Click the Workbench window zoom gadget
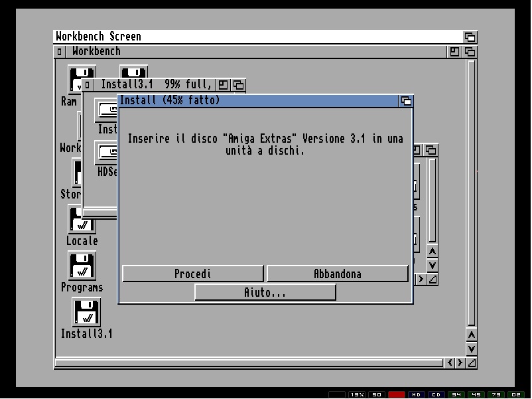Image resolution: width=532 pixels, height=399 pixels. point(454,52)
